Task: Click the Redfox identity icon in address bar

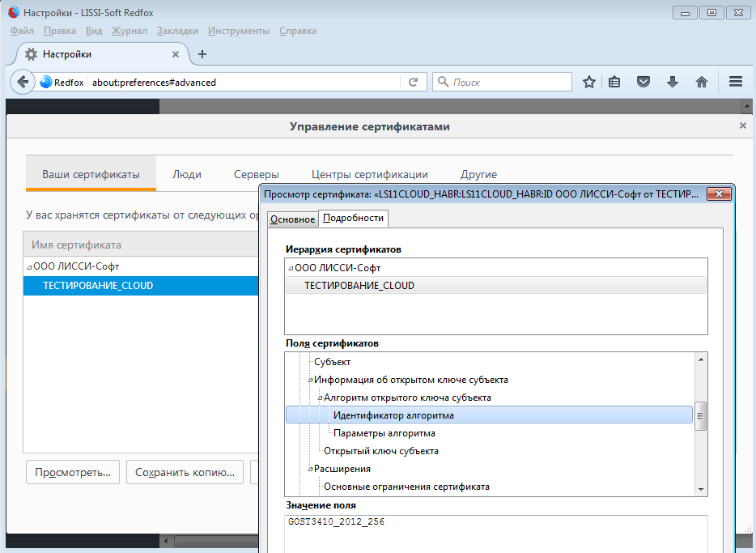Action: click(46, 82)
